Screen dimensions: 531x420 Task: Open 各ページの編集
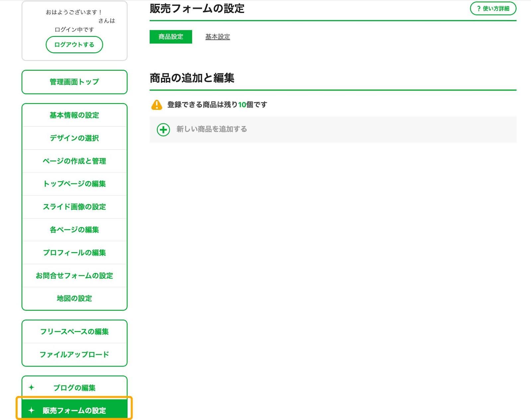pos(74,230)
